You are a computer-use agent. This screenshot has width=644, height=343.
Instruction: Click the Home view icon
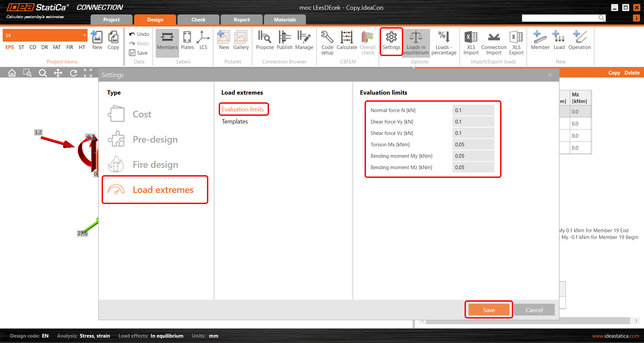coord(12,73)
